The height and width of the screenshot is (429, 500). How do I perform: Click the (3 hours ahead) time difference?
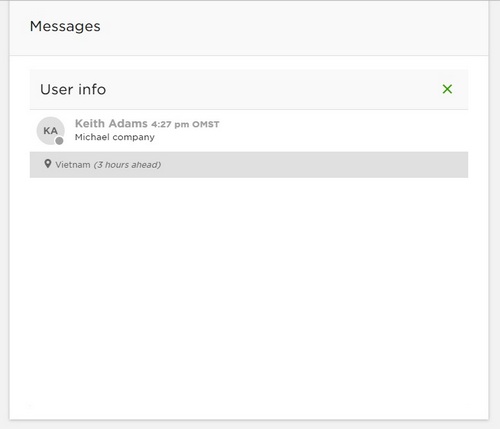click(127, 165)
